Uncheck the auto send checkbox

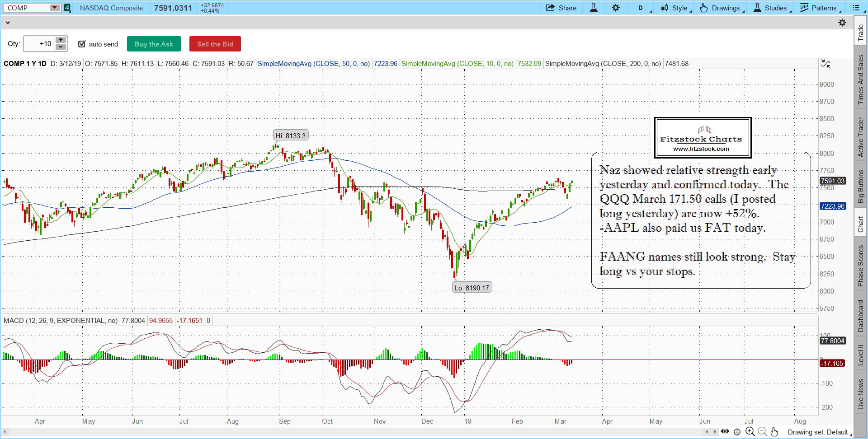point(82,44)
